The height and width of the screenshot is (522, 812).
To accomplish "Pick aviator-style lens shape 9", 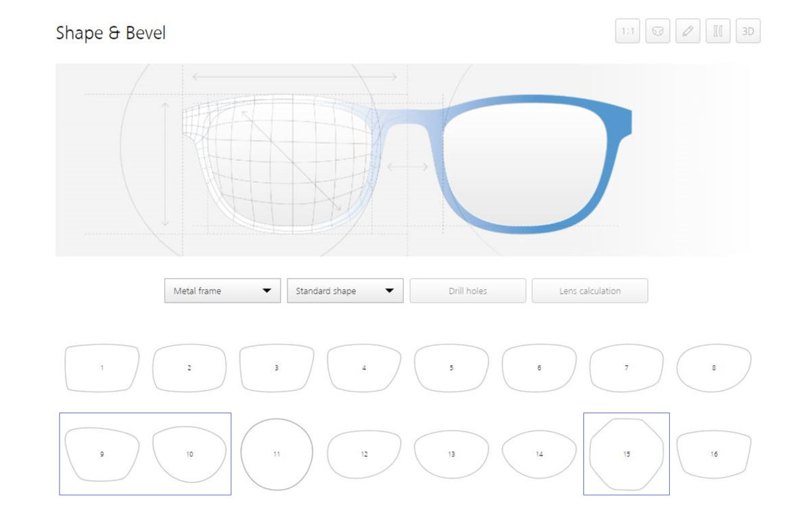I will tap(101, 454).
